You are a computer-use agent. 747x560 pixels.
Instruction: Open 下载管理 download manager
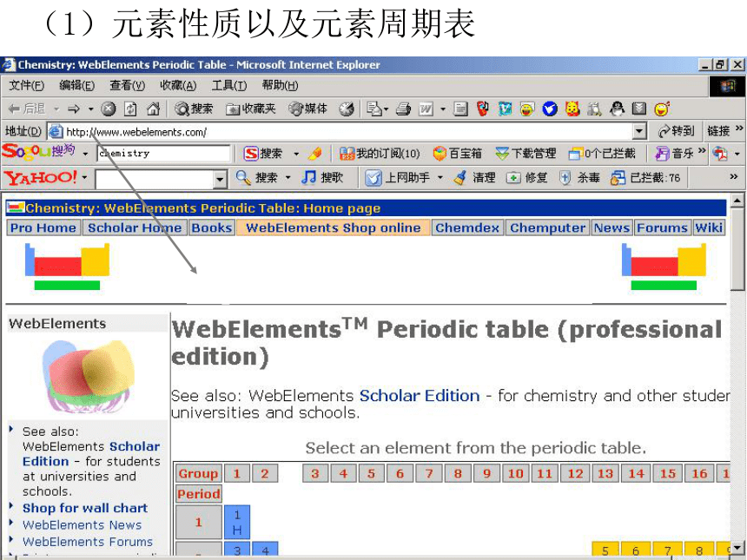pos(526,154)
